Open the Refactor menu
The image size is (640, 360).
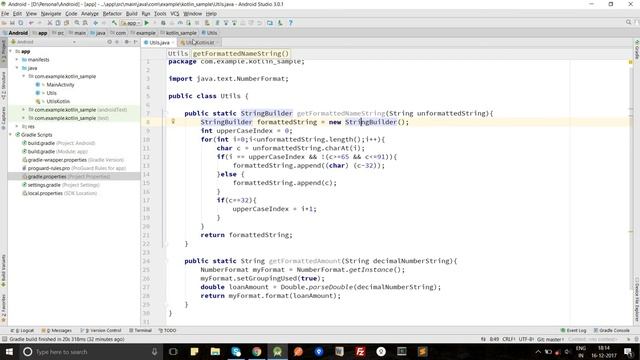point(112,13)
